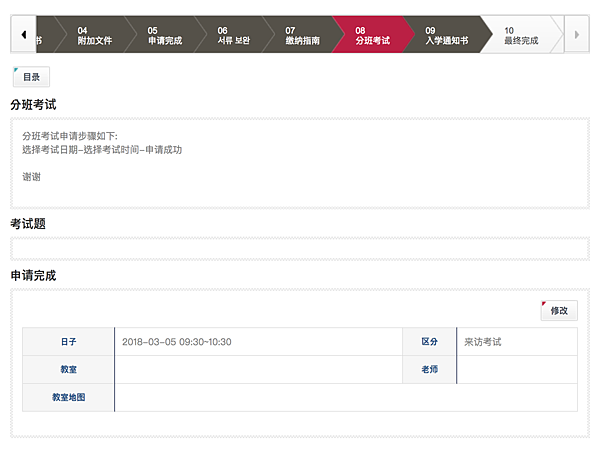Click the 区分 header cell
The width and height of the screenshot is (600, 451).
tap(429, 342)
